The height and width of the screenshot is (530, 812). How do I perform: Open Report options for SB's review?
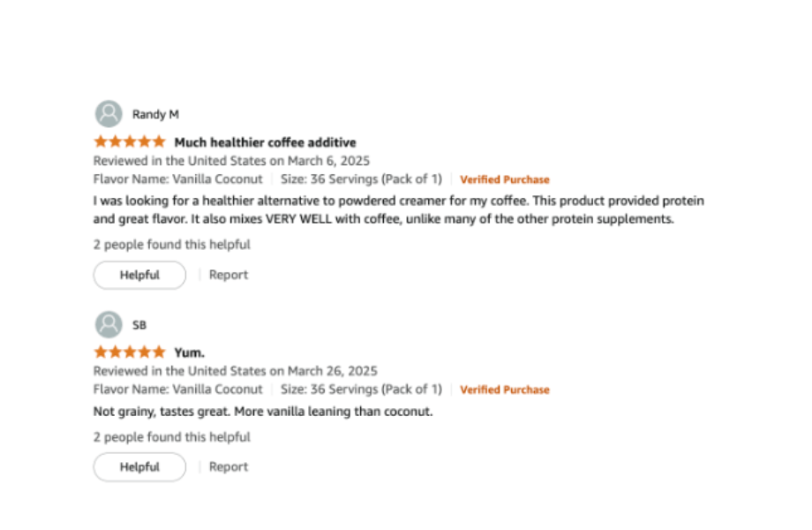pos(229,466)
